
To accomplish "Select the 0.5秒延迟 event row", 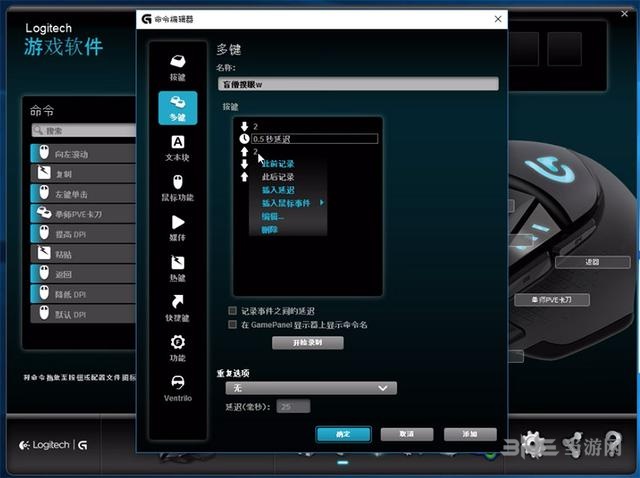I will point(314,139).
